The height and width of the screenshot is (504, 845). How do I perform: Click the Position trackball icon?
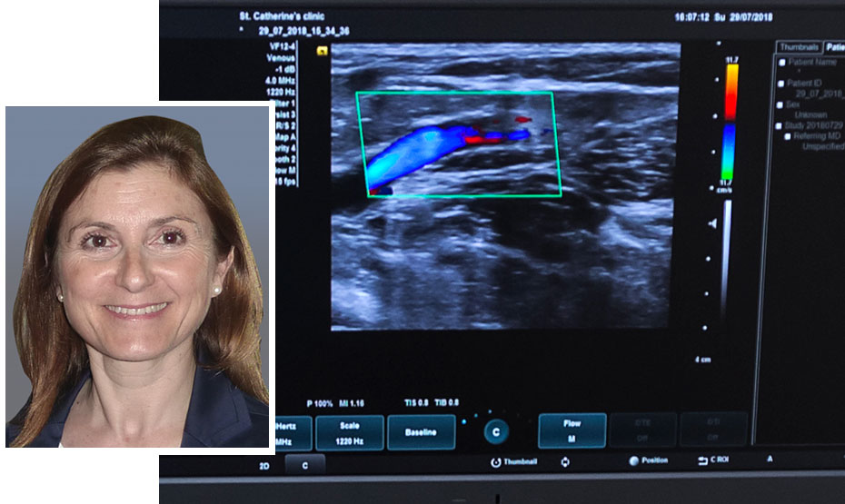click(x=633, y=460)
